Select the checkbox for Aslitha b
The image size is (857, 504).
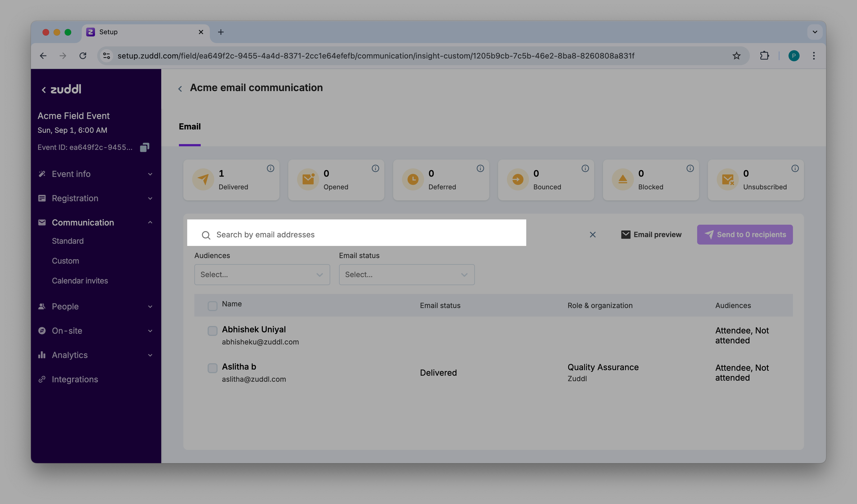[x=213, y=368]
